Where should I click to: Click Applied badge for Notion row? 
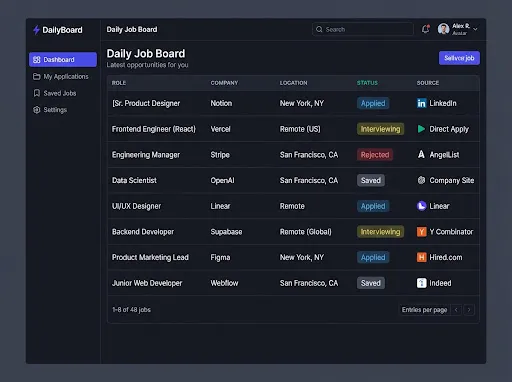373,103
